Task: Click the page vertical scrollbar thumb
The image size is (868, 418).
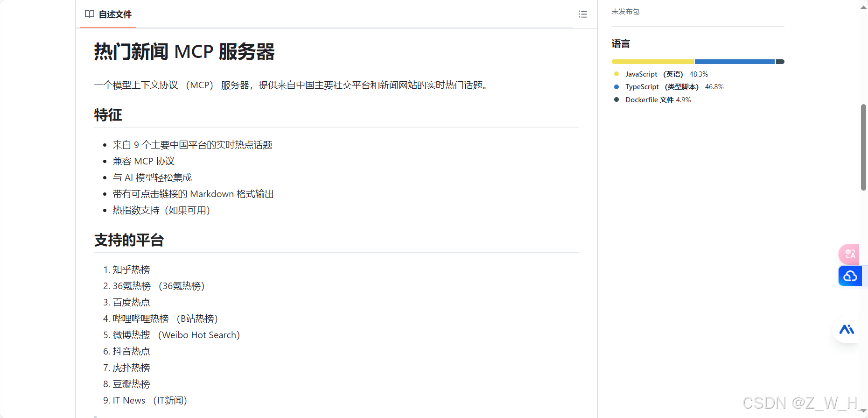Action: pyautogui.click(x=863, y=147)
